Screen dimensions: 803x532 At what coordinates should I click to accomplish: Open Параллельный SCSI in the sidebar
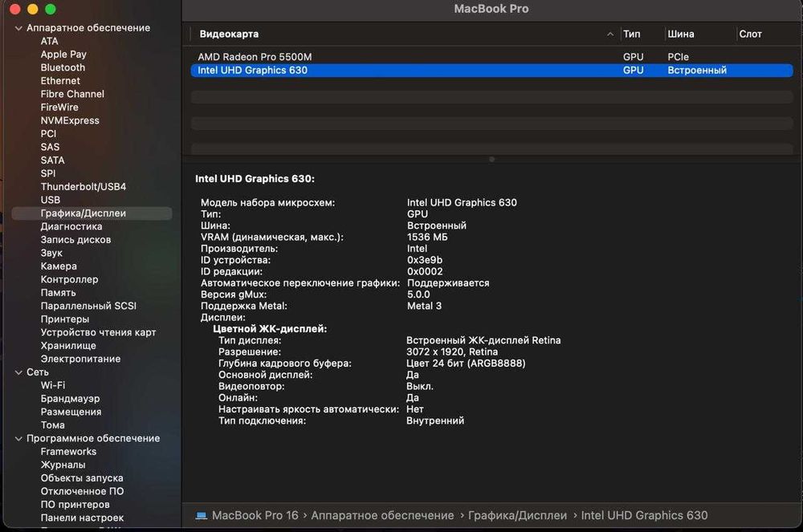point(88,306)
